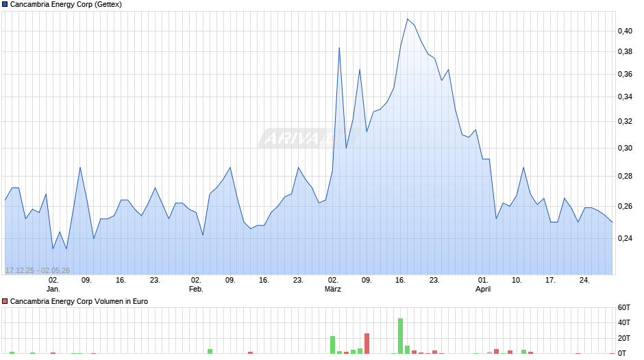The image size is (644, 360).
Task: Click the volume axis label 60T
Action: coord(624,307)
